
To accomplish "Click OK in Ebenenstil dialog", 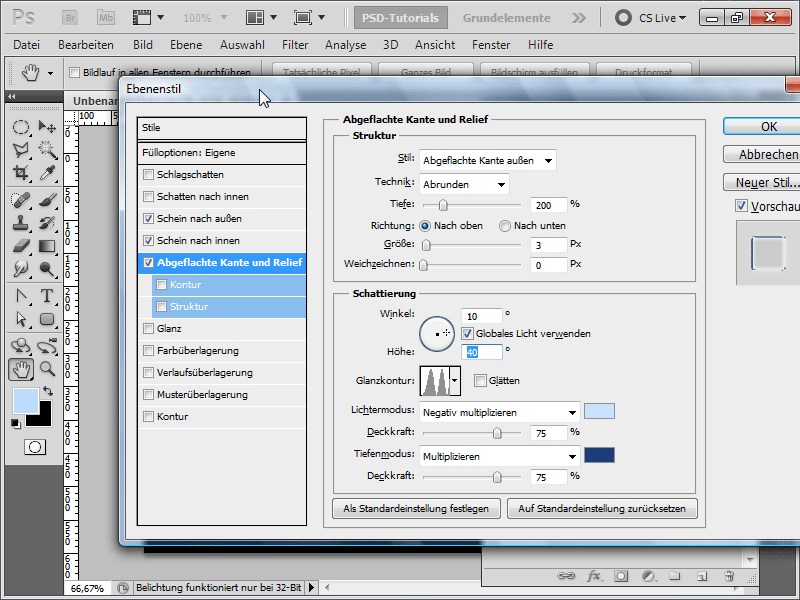I will (x=761, y=127).
